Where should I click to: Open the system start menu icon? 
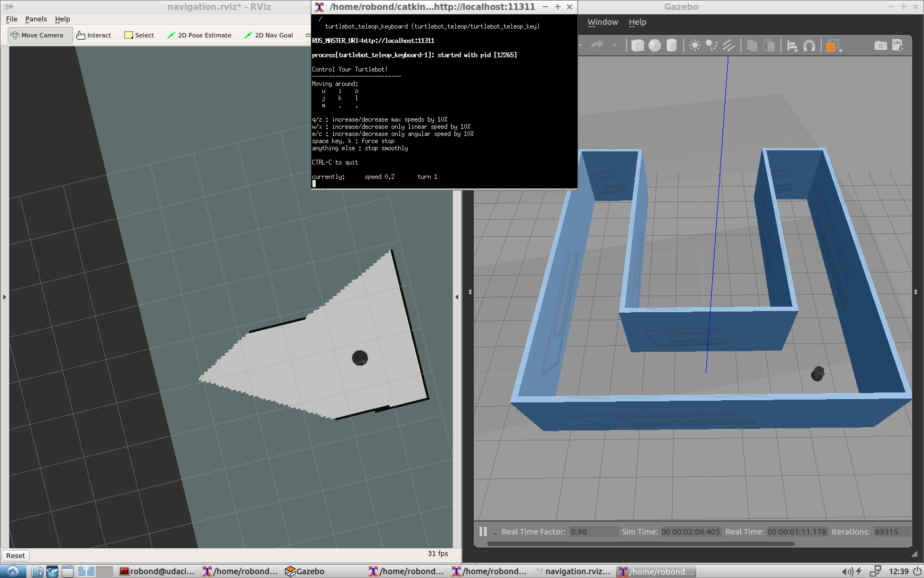pyautogui.click(x=13, y=571)
